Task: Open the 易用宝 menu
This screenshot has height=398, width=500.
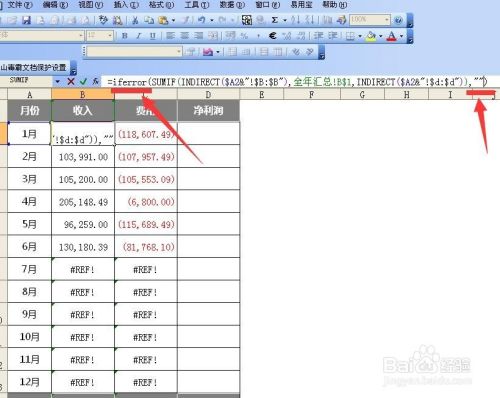Action: tap(301, 5)
